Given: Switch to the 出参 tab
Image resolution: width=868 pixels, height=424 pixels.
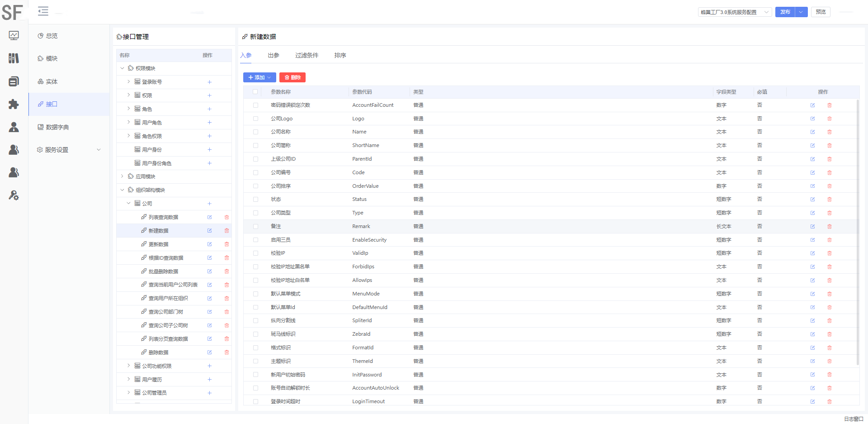Looking at the screenshot, I should point(273,55).
